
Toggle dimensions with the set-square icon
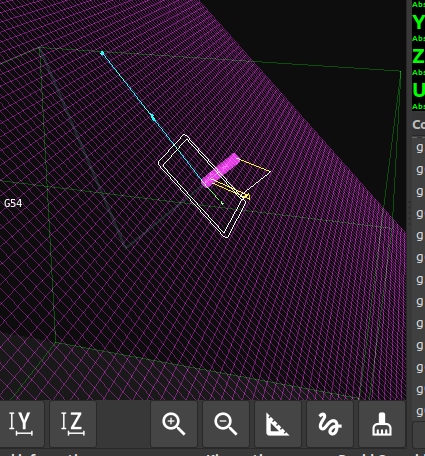[278, 424]
